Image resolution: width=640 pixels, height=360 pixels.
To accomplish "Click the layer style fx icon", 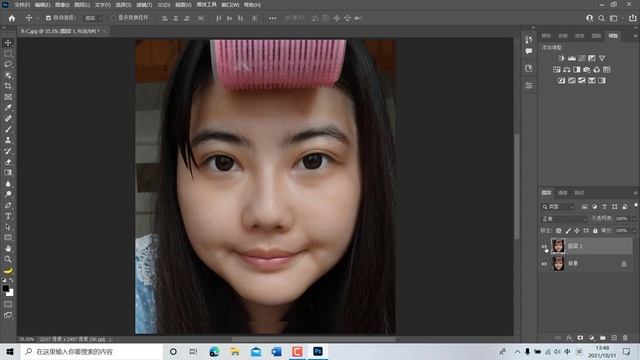I will [x=569, y=338].
